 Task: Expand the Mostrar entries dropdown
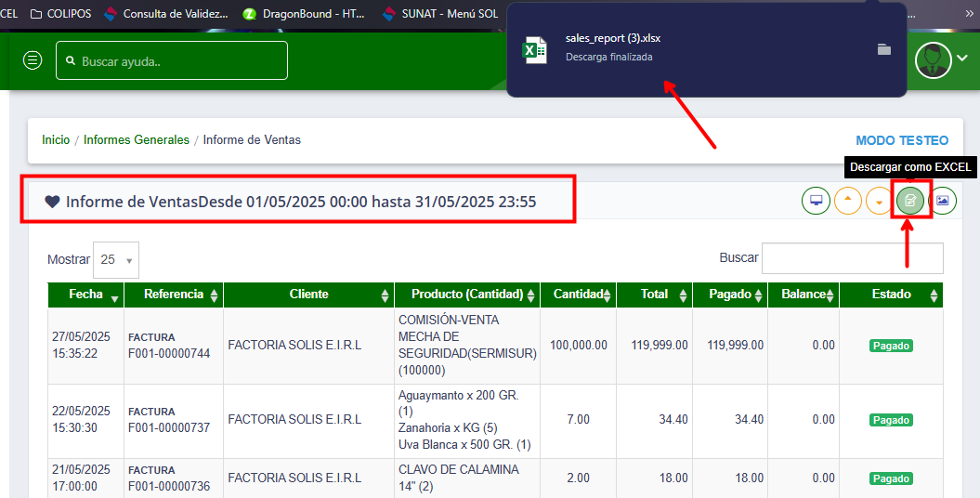tap(116, 260)
